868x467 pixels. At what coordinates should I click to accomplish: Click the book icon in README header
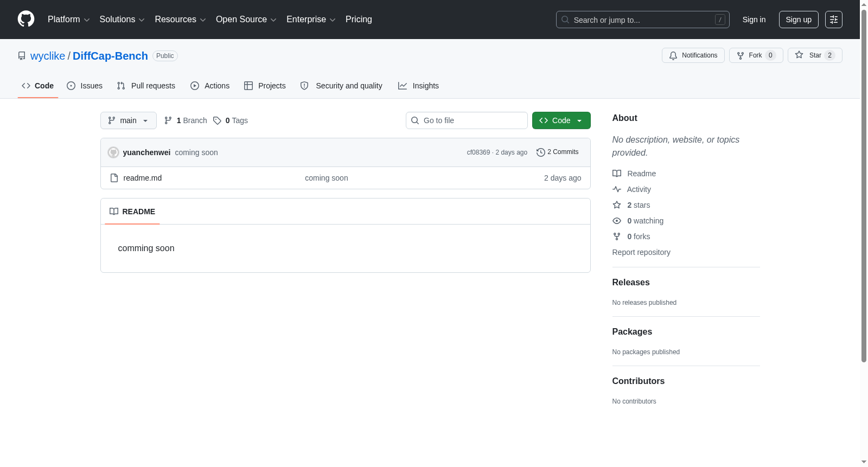pyautogui.click(x=114, y=212)
